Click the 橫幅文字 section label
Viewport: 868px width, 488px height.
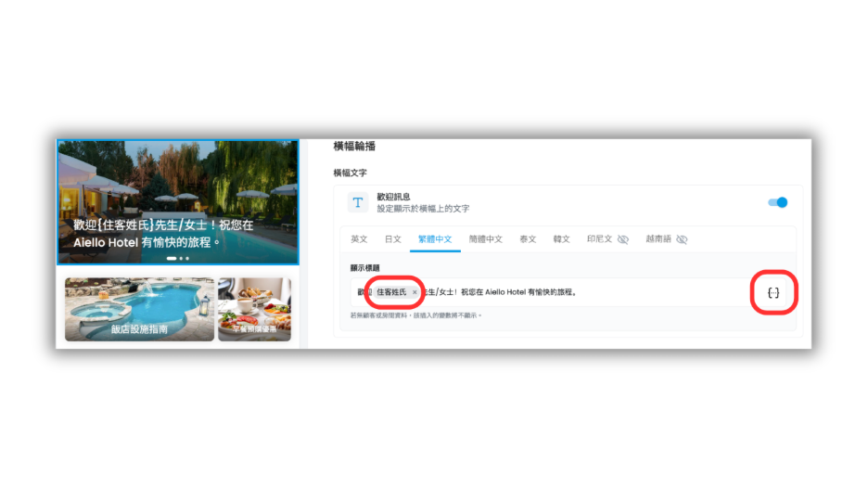tap(350, 173)
